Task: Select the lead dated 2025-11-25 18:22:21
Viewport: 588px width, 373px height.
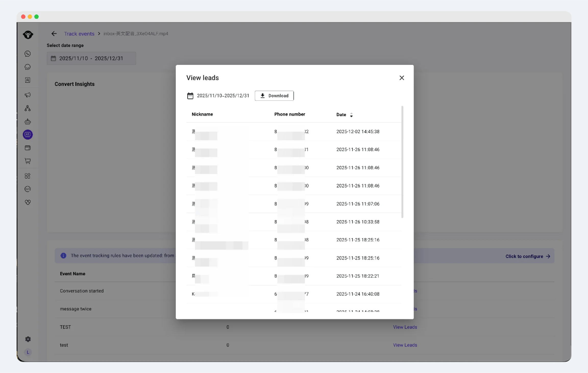Action: (x=294, y=276)
